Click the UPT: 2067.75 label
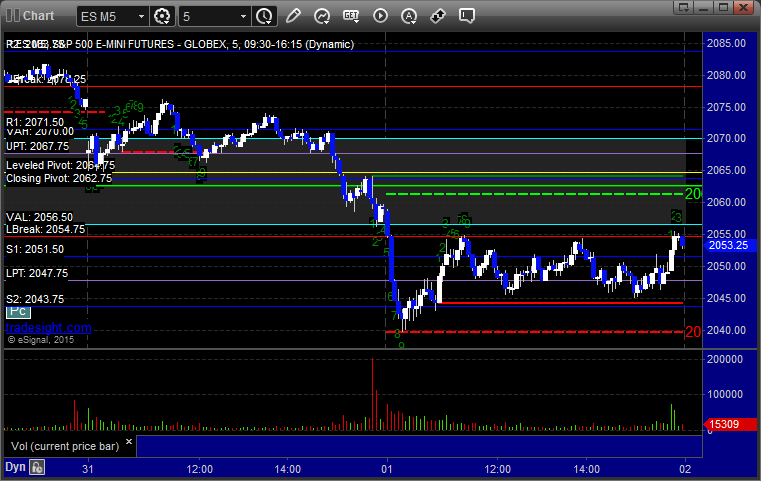Image resolution: width=761 pixels, height=481 pixels. [37, 146]
